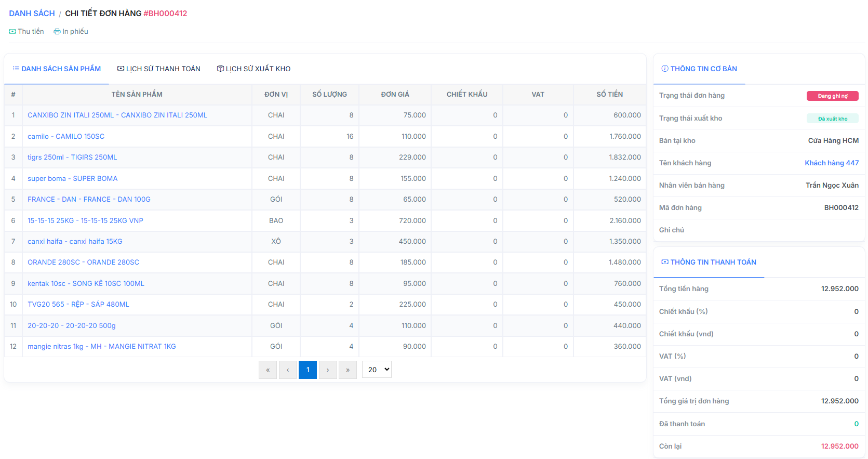The height and width of the screenshot is (459, 868).
Task: Open product CANXIBO ZIN ITALI 250ML
Action: pyautogui.click(x=117, y=115)
